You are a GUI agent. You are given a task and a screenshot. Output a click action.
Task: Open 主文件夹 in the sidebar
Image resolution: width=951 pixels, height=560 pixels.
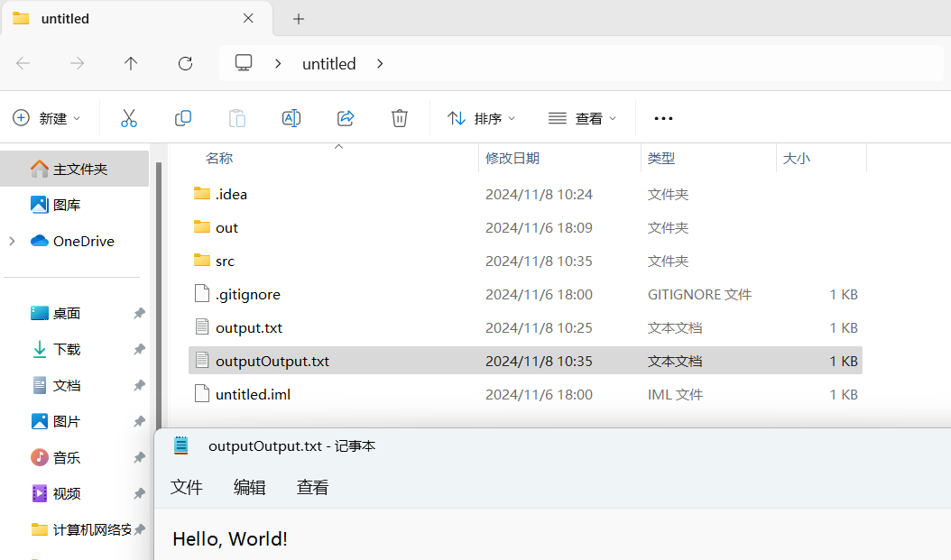[x=75, y=170]
